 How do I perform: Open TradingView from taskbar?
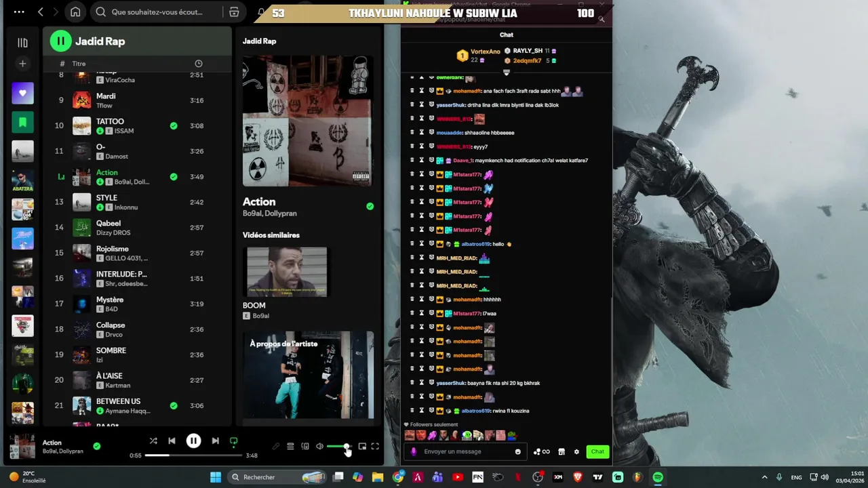(597, 477)
